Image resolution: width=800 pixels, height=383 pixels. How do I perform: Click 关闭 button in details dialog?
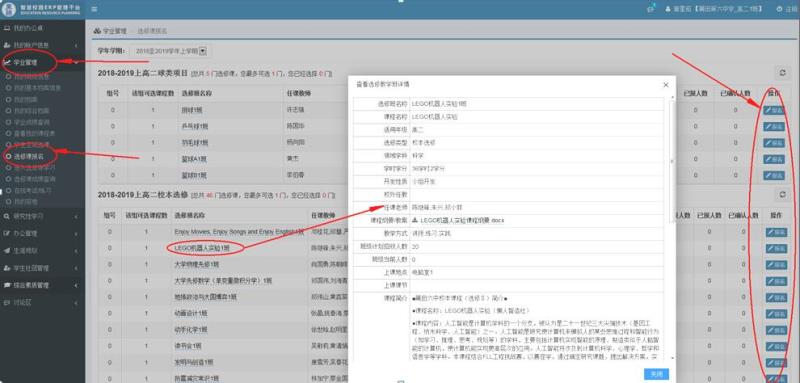coord(656,374)
